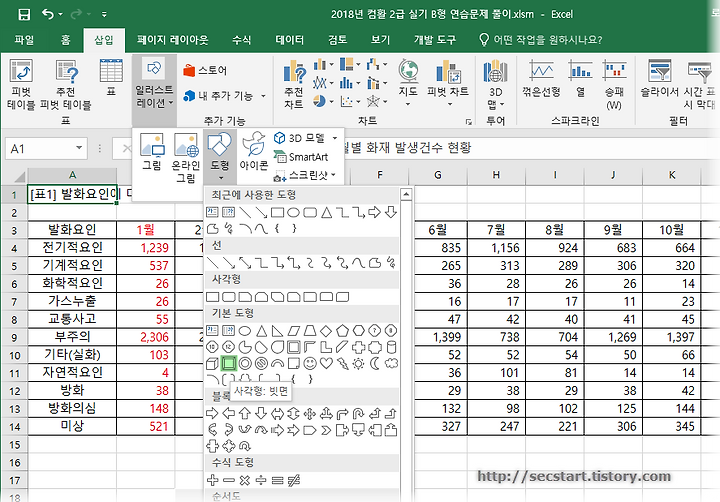
Task: Select row 14 header
Action: 14,427
